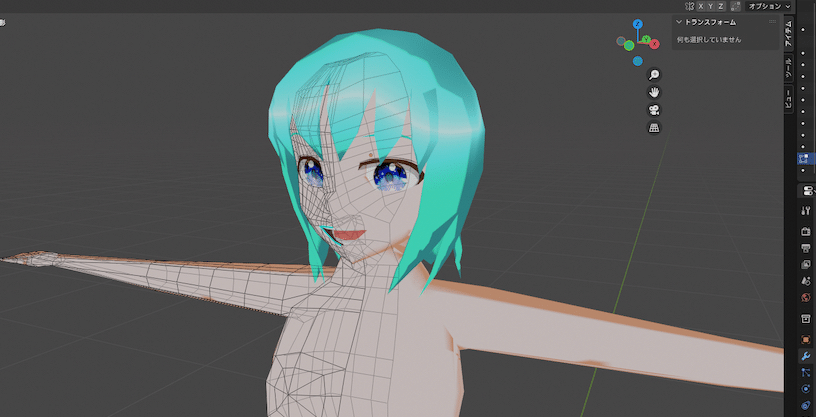Open the View Layer properties tab
816x417 pixels.
click(806, 264)
